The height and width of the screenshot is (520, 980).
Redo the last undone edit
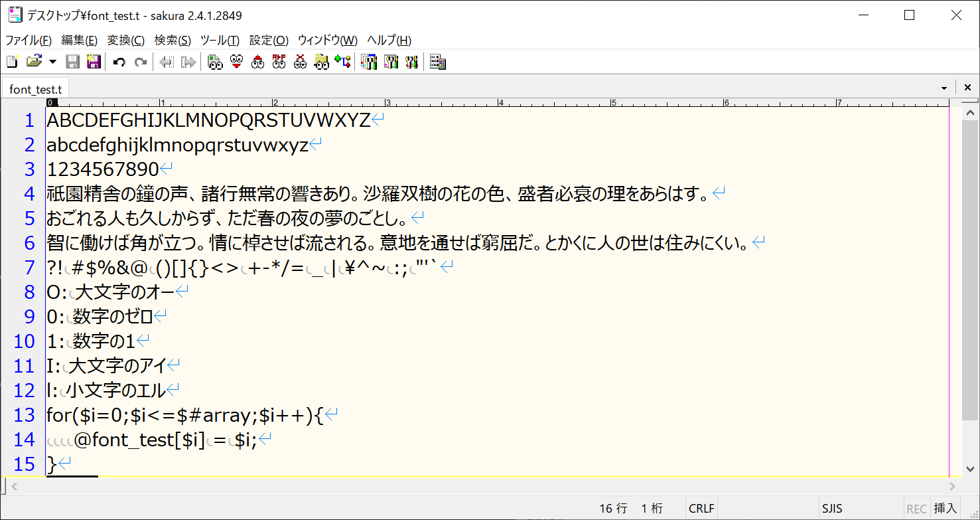coord(141,62)
